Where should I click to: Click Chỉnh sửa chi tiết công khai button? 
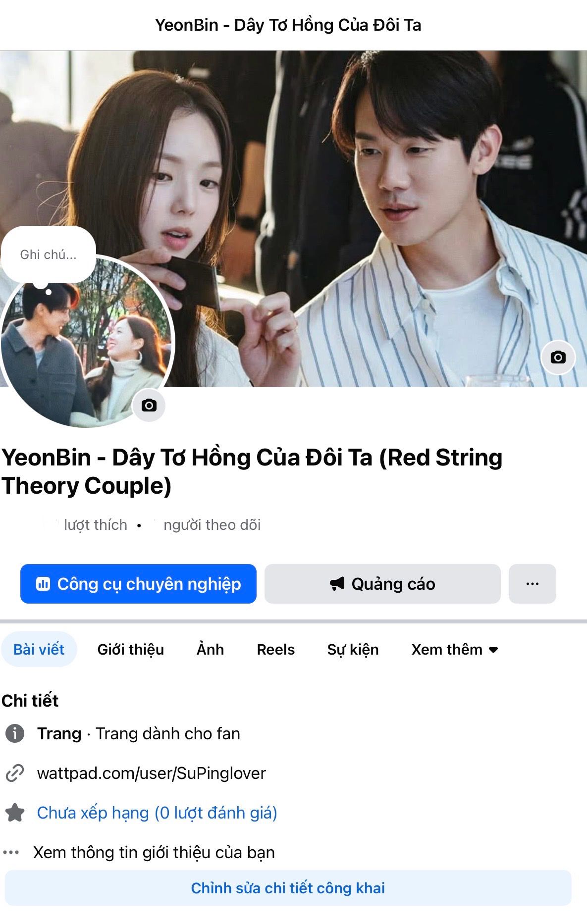point(288,888)
